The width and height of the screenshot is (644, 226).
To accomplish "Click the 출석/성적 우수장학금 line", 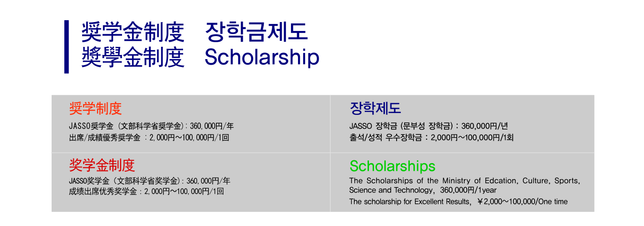I will (x=432, y=138).
